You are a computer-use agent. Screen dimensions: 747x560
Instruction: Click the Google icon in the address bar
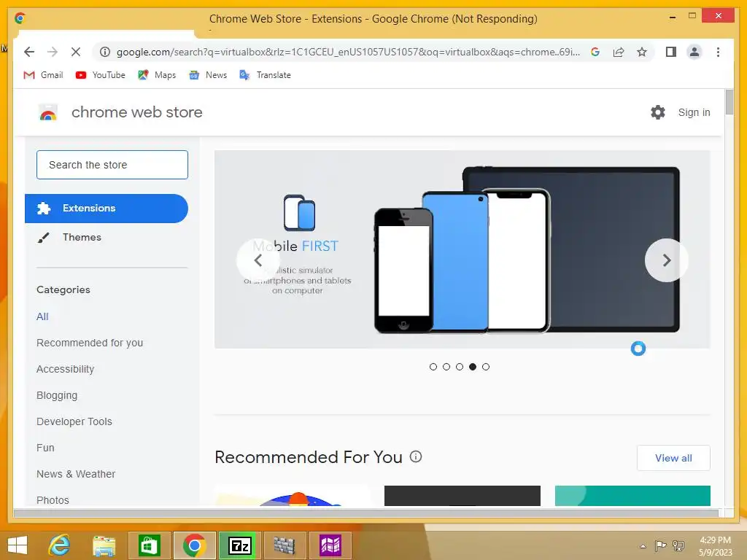[595, 52]
